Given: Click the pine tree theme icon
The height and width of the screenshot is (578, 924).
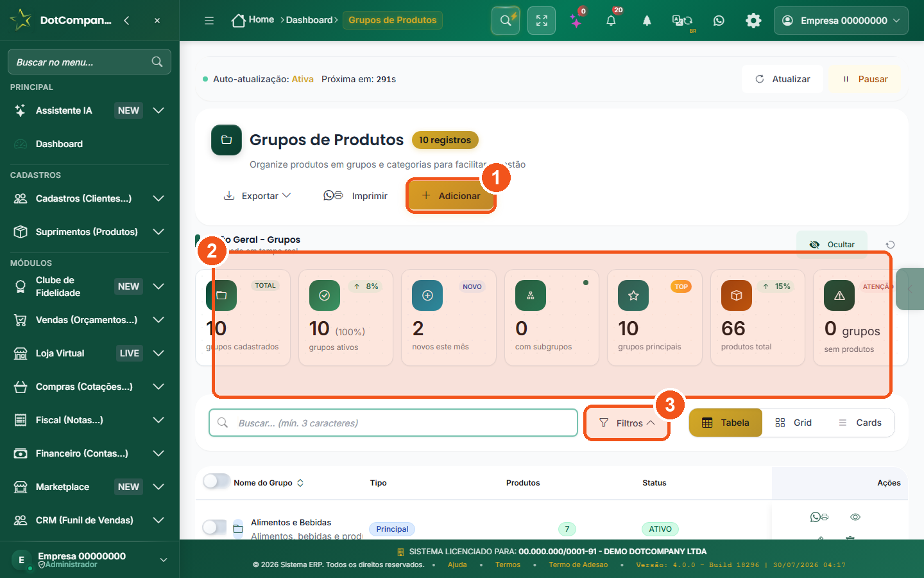Looking at the screenshot, I should [x=647, y=21].
